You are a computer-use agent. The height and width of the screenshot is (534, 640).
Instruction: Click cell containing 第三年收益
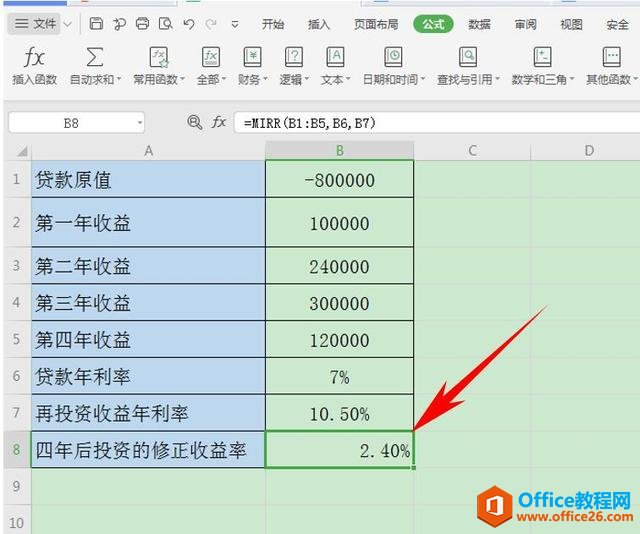click(149, 303)
